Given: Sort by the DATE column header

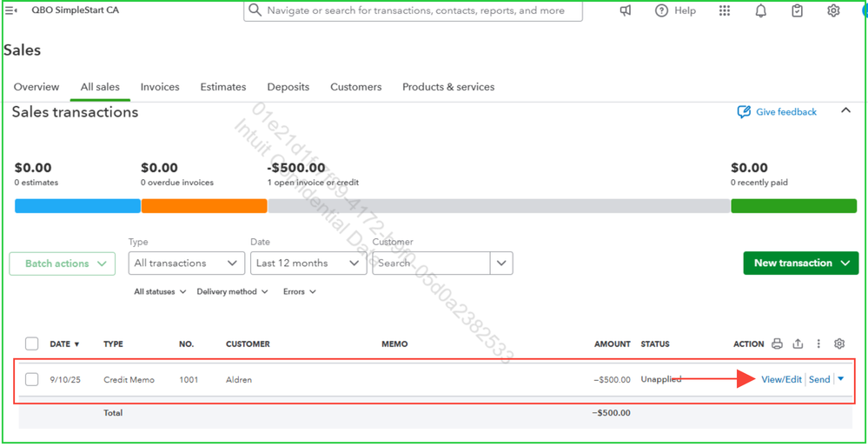Looking at the screenshot, I should (x=65, y=344).
